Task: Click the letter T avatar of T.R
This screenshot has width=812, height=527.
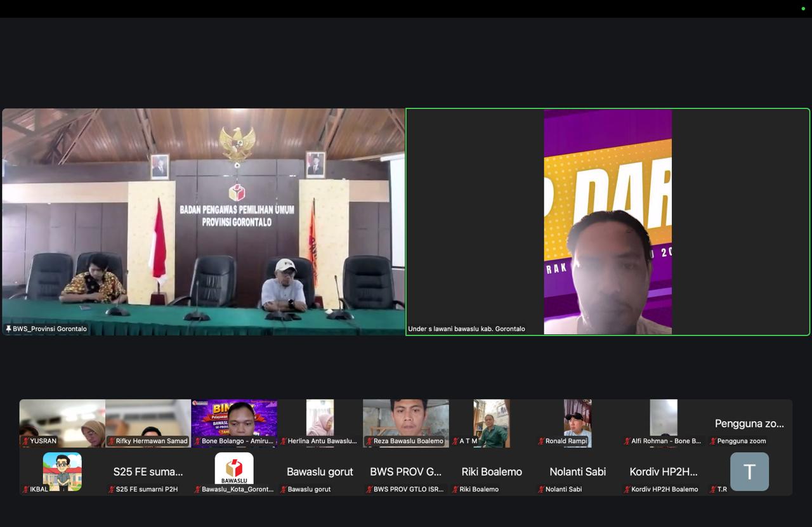Action: pos(749,471)
